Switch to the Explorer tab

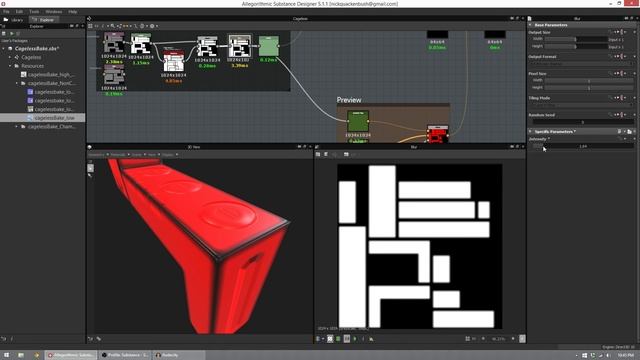pos(44,20)
